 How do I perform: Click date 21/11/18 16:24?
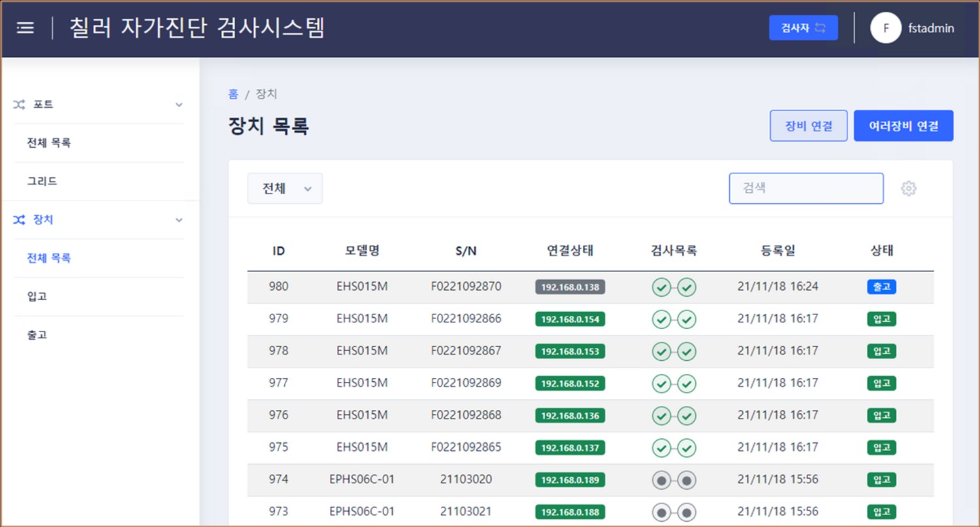click(x=778, y=286)
